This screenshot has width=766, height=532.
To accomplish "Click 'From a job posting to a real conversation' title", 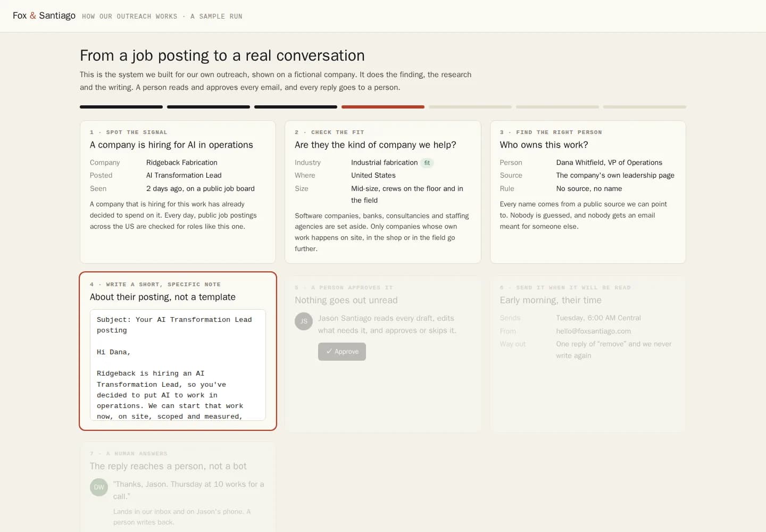I will click(222, 55).
